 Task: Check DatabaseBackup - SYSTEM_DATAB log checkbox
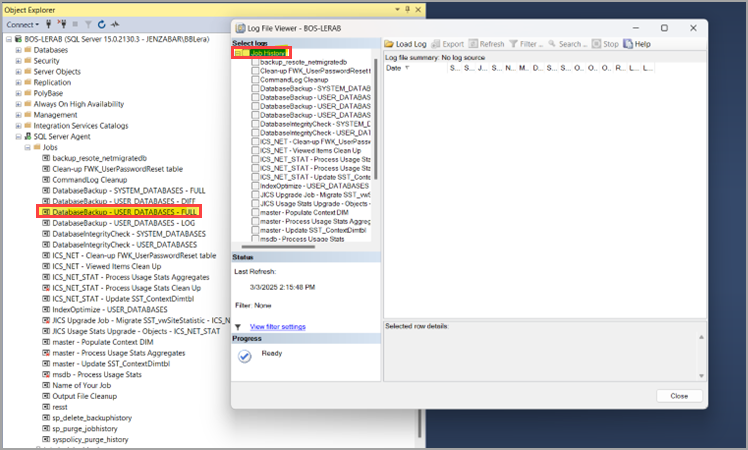pos(255,88)
